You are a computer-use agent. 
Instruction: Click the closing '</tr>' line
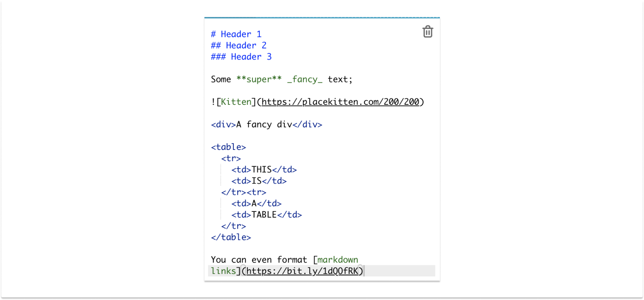233,226
